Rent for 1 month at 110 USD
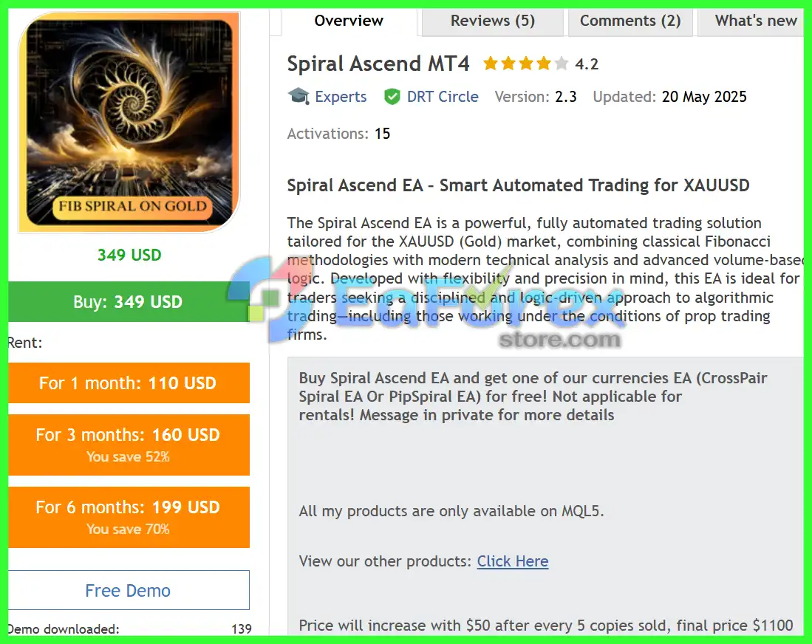Viewport: 812px width, 644px height. click(x=129, y=383)
